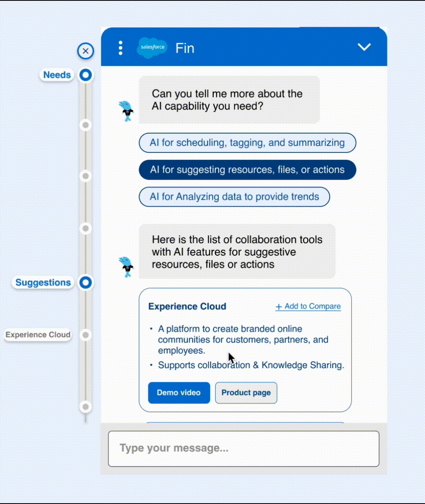Choose AI for suggesting resources, files, or actions
Screen dimensions: 425x504
point(247,170)
